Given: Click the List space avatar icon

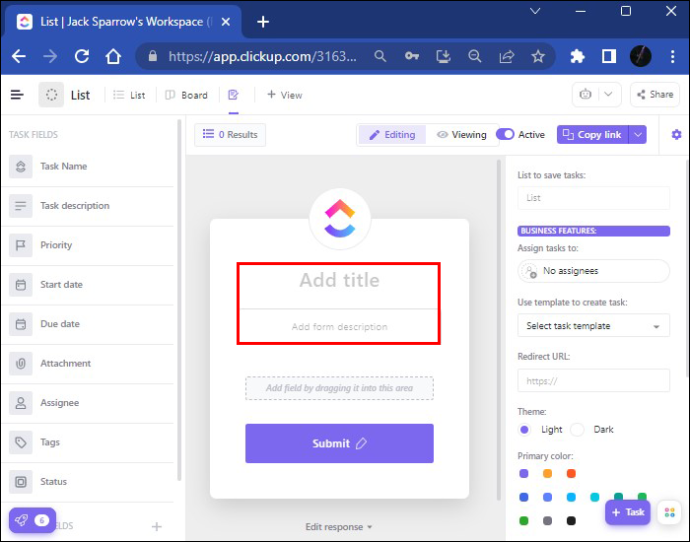Looking at the screenshot, I should click(51, 95).
